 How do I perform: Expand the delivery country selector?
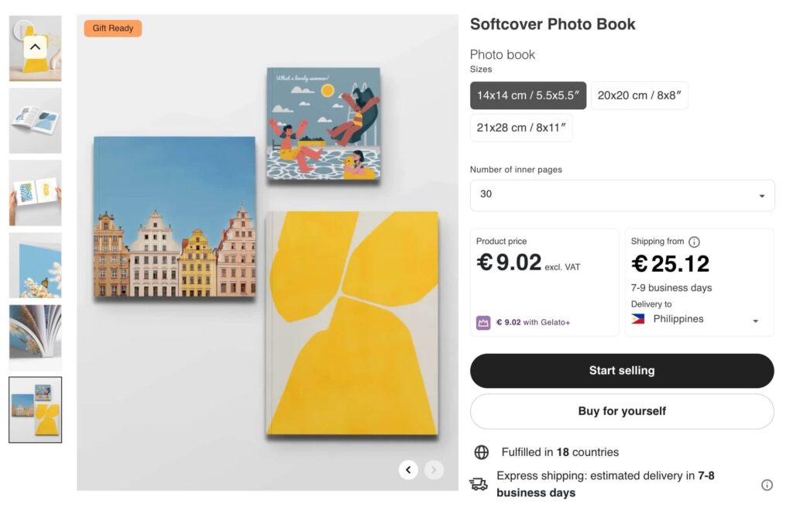tap(755, 318)
